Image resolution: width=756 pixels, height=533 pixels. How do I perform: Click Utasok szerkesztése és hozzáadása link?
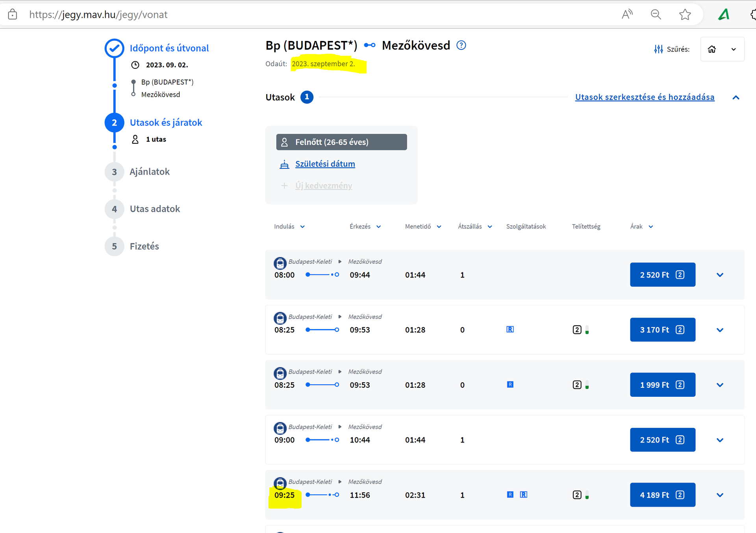(x=645, y=97)
